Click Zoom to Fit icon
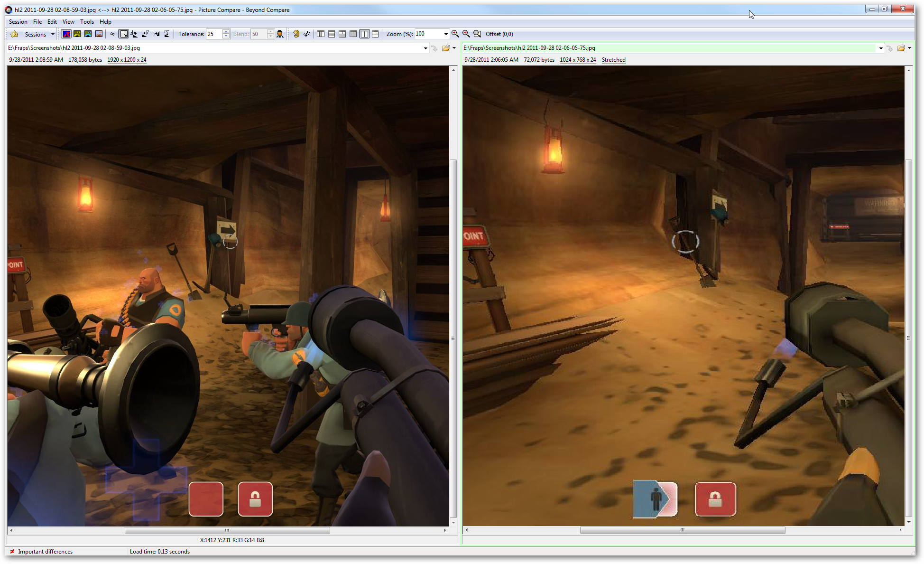 [x=477, y=34]
